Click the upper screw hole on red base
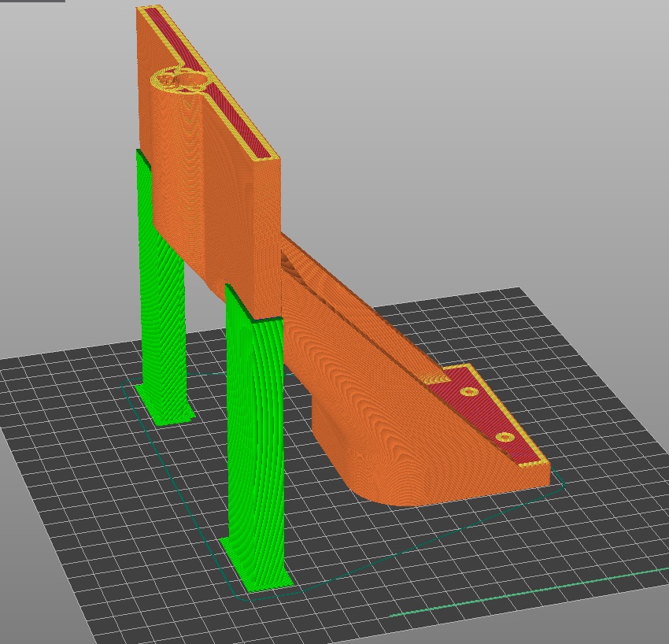 click(470, 391)
